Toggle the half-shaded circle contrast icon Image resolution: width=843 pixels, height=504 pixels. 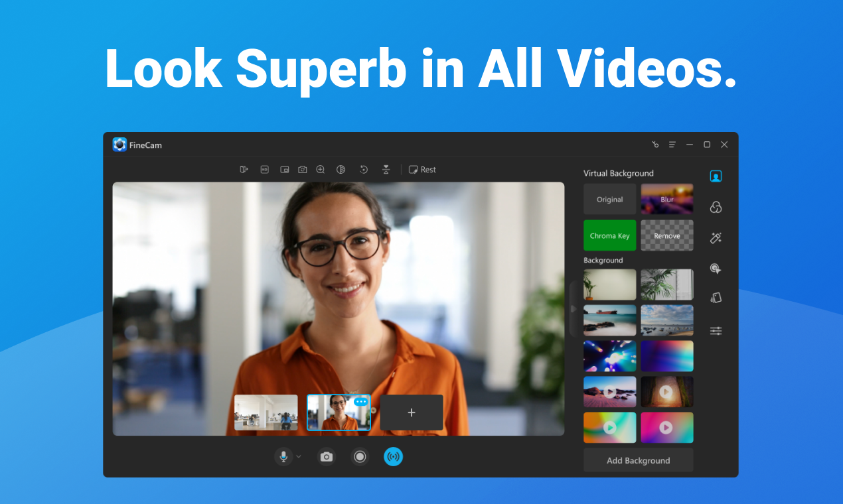[x=341, y=170]
